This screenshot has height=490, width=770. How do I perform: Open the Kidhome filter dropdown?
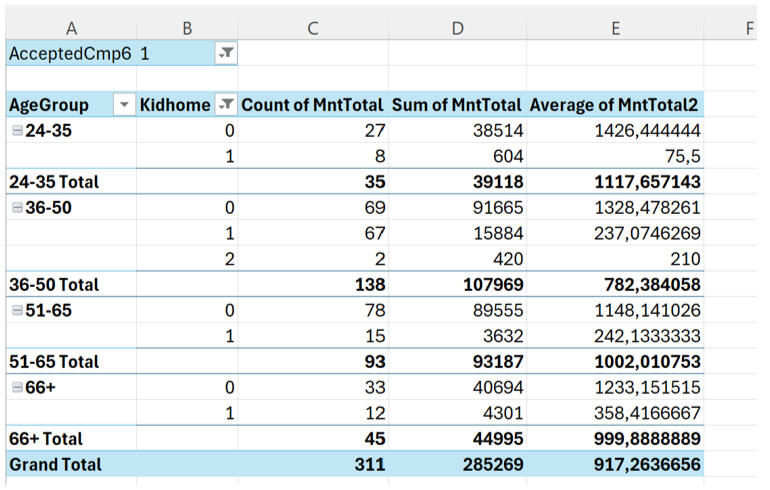226,105
